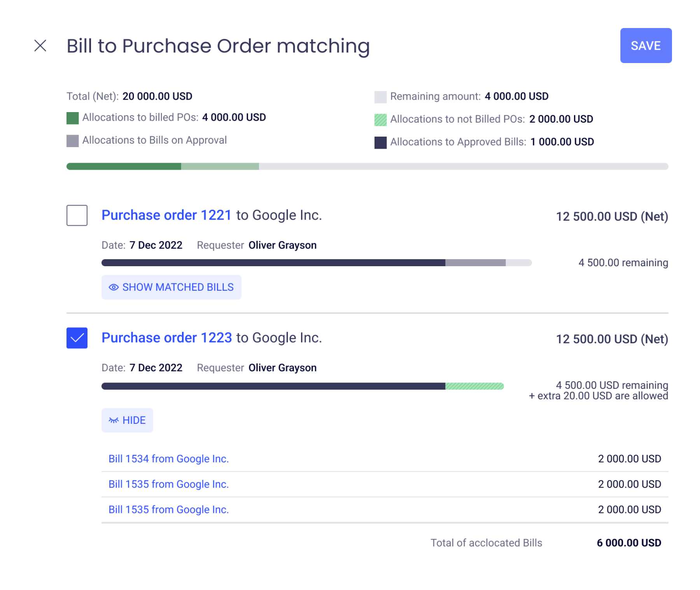Hide the matched bills of order 1223
The height and width of the screenshot is (590, 700).
[127, 420]
